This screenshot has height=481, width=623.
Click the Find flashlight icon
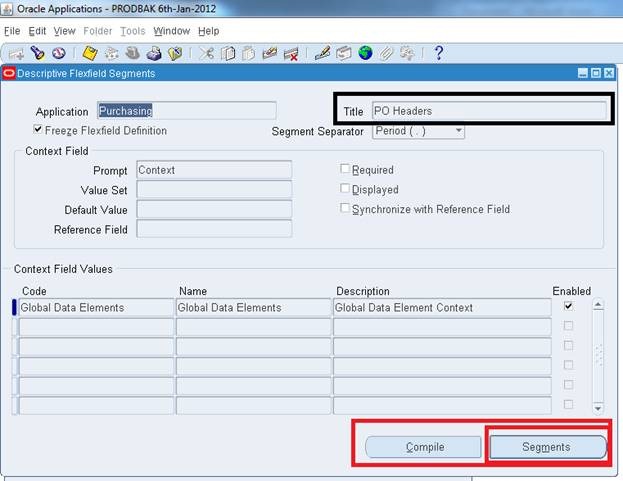point(38,53)
